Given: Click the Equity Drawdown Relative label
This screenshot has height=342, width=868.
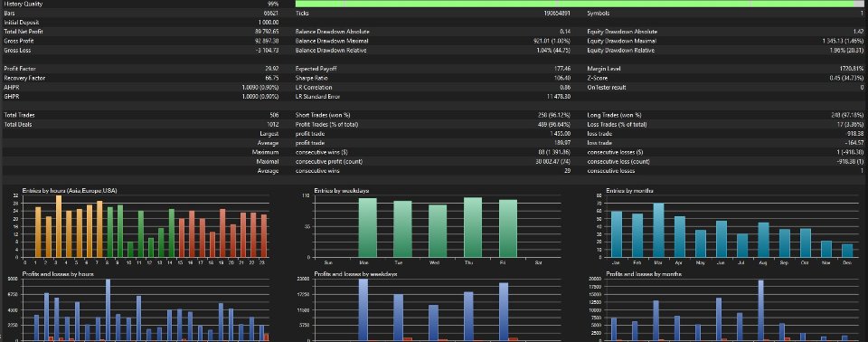Looking at the screenshot, I should pyautogui.click(x=620, y=51).
